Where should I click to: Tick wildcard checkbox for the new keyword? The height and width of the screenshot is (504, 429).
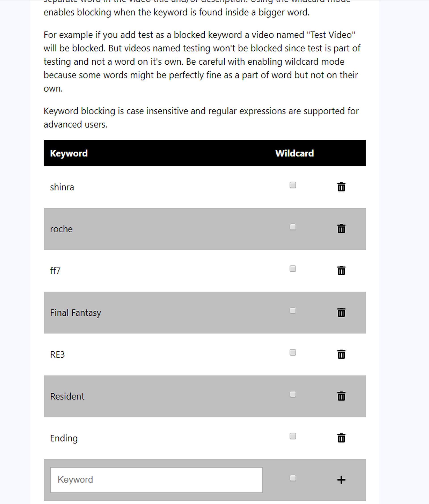coord(293,478)
